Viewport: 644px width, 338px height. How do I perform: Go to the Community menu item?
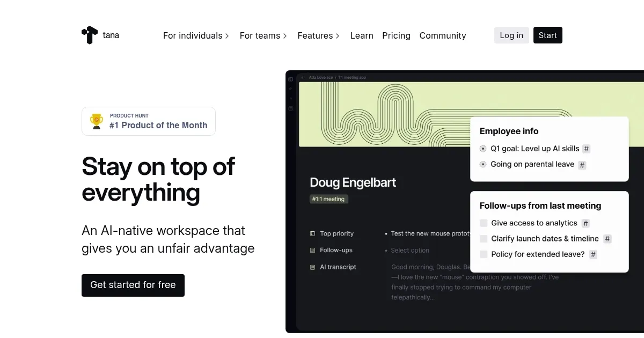coord(442,35)
